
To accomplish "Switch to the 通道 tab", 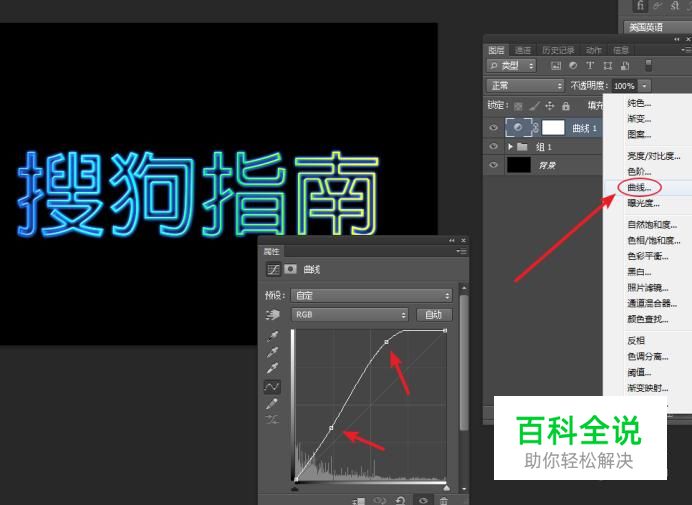I will pos(523,50).
